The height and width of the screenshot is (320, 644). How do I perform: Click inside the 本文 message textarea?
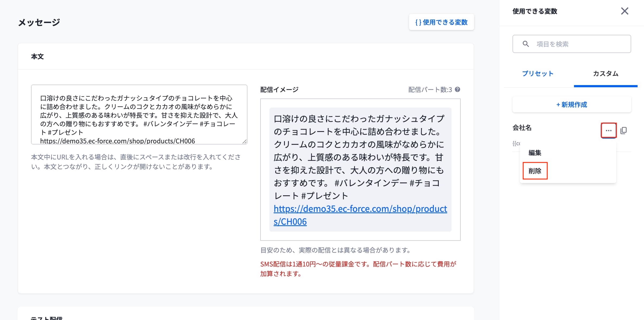click(x=139, y=115)
